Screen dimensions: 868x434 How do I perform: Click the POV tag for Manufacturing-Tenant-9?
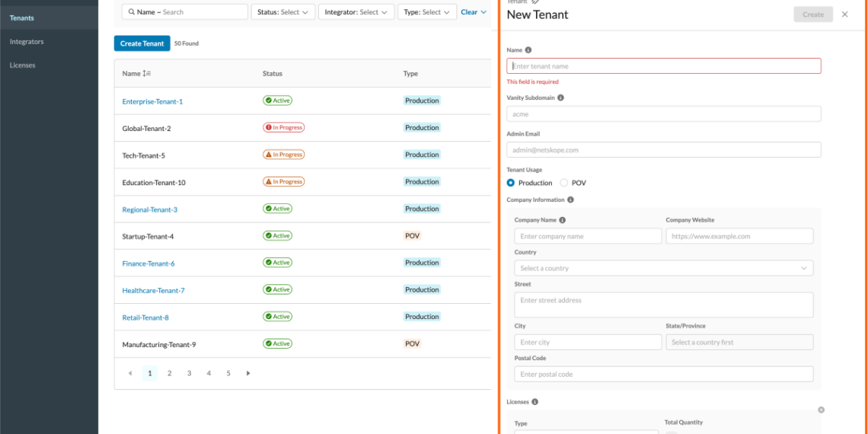[413, 343]
